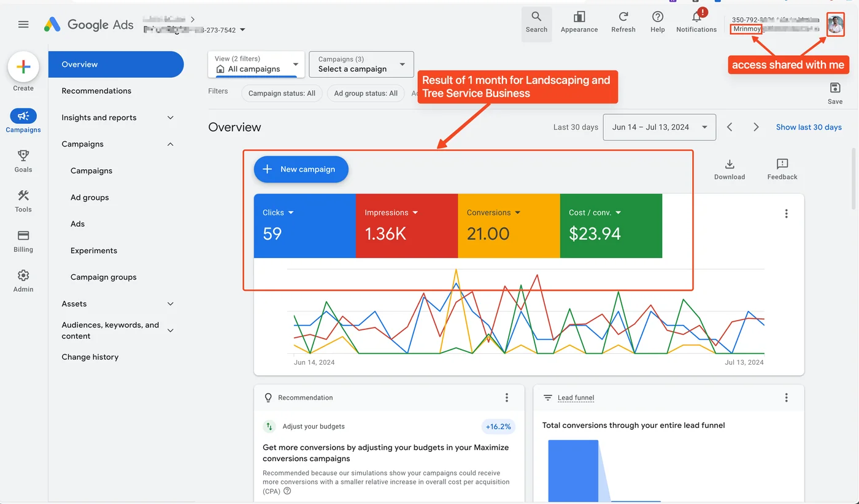The width and height of the screenshot is (859, 504).
Task: Go to the Billing section
Action: [23, 240]
